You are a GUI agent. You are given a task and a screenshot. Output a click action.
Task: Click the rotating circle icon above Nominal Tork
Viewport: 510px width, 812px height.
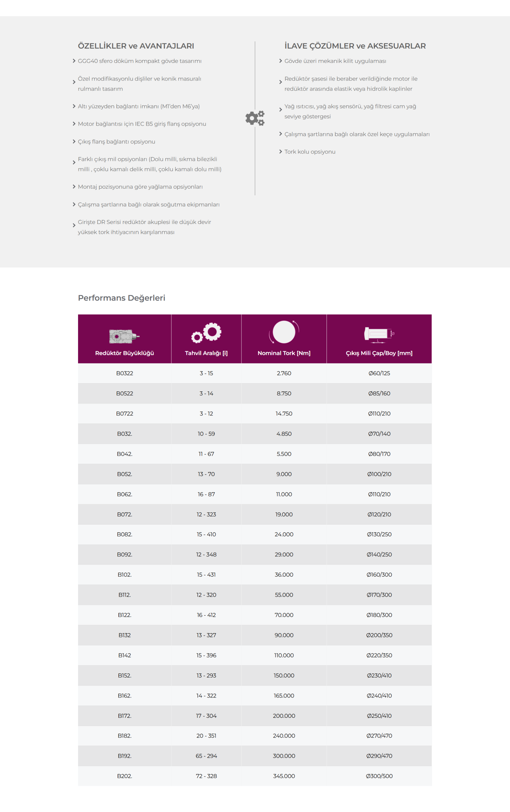tap(284, 332)
